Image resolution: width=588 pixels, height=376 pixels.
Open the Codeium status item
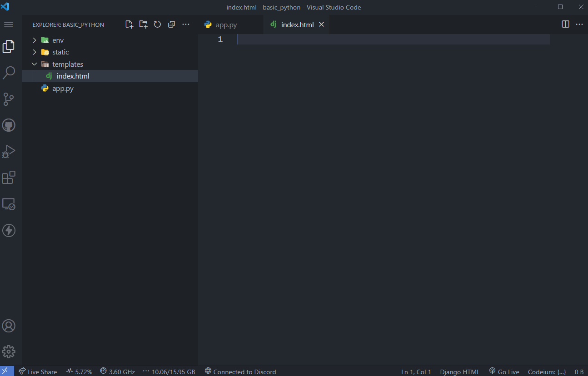click(547, 371)
